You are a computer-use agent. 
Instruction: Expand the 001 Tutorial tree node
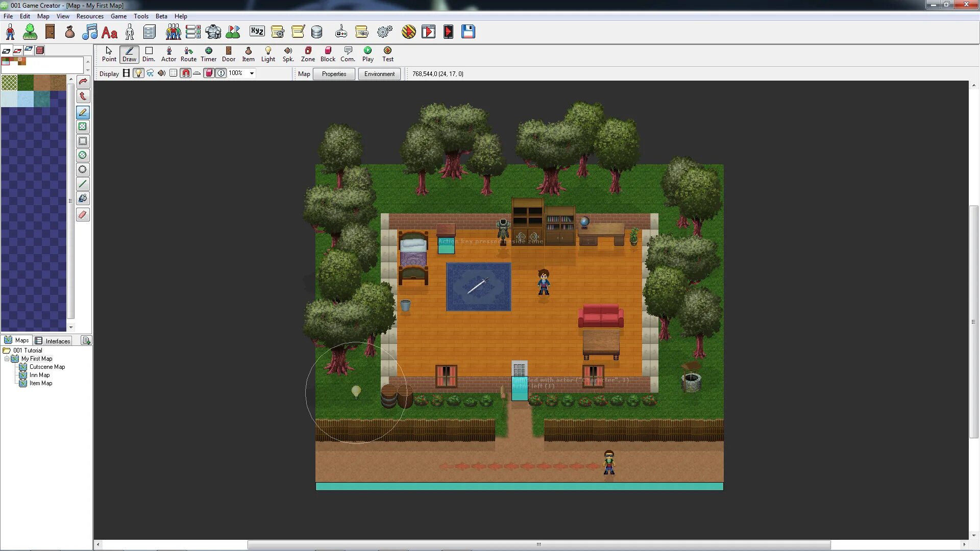pyautogui.click(x=6, y=350)
